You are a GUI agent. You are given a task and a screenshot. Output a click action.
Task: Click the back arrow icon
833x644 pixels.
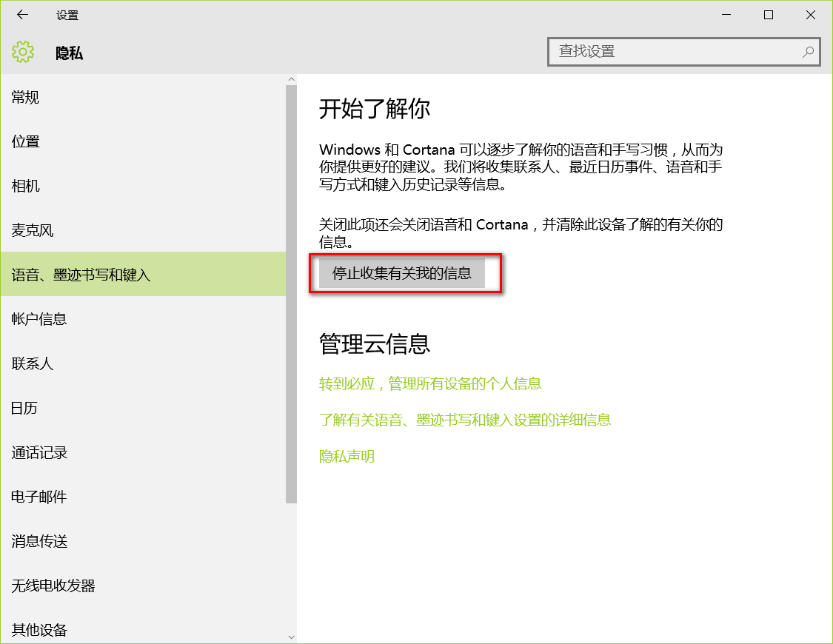(22, 15)
